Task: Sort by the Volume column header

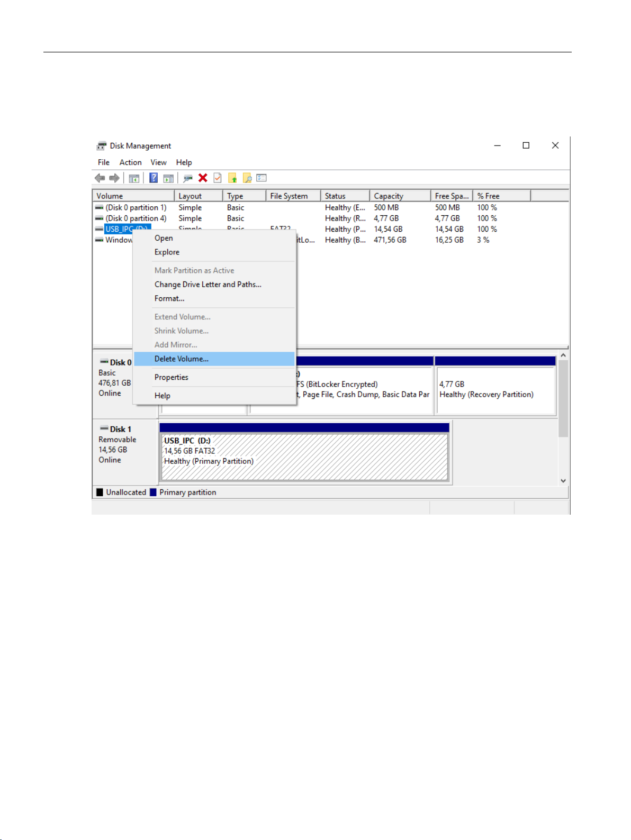Action: [x=133, y=196]
